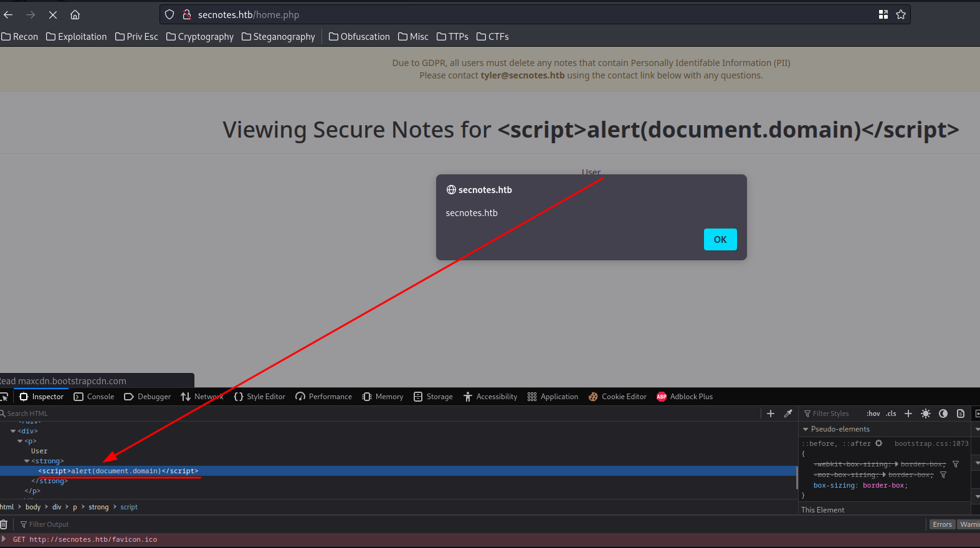Image resolution: width=980 pixels, height=548 pixels.
Task: Click the tracking protection shield icon
Action: pos(169,14)
